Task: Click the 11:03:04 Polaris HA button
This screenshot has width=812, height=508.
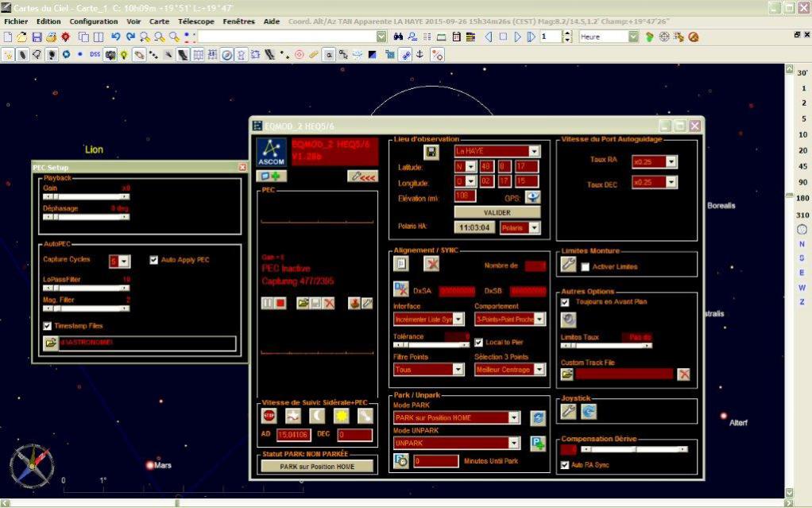Action: (x=474, y=227)
